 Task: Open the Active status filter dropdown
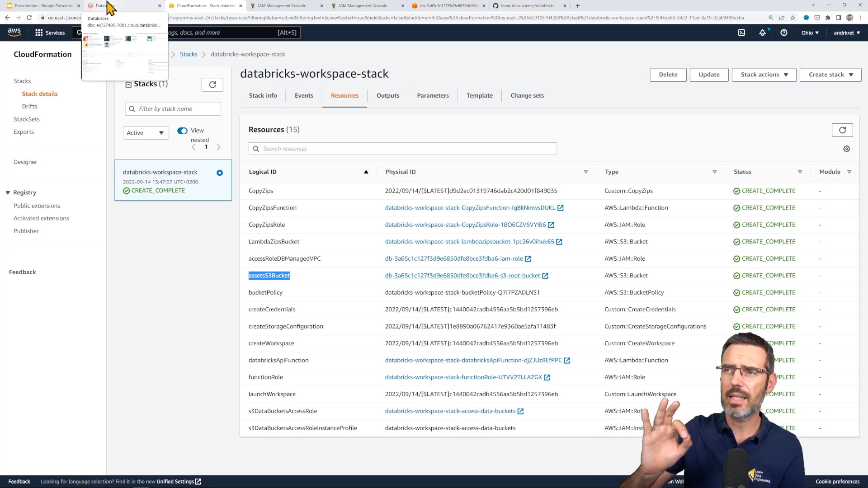coord(146,133)
